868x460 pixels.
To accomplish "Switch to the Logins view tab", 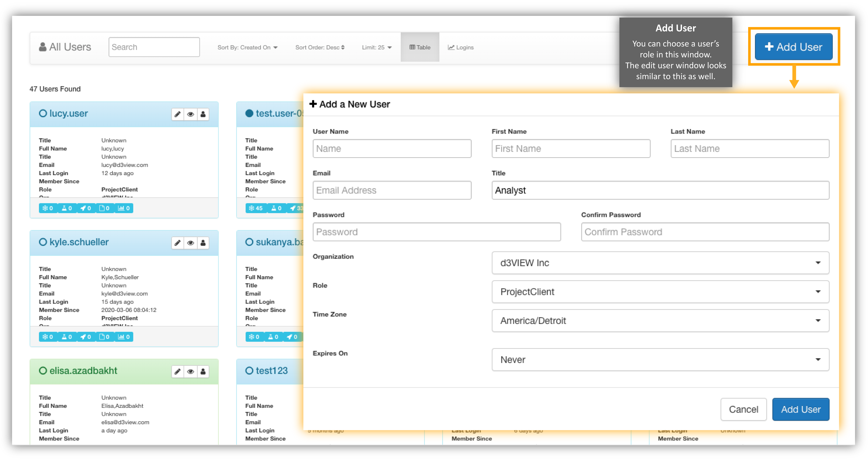I will pyautogui.click(x=461, y=47).
